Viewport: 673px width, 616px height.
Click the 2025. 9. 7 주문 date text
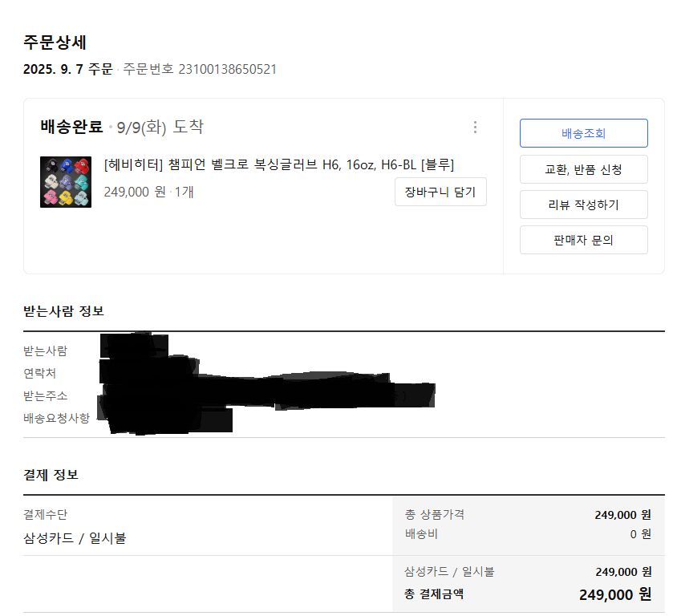click(68, 69)
